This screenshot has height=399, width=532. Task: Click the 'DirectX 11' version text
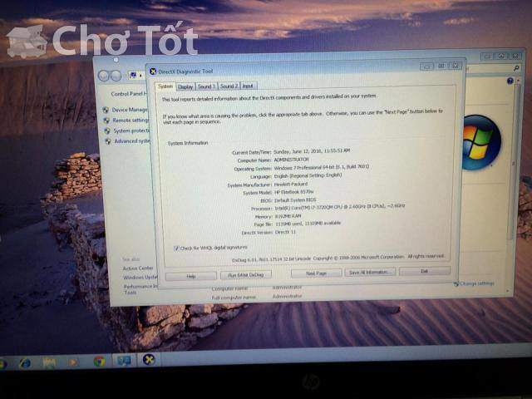285,232
